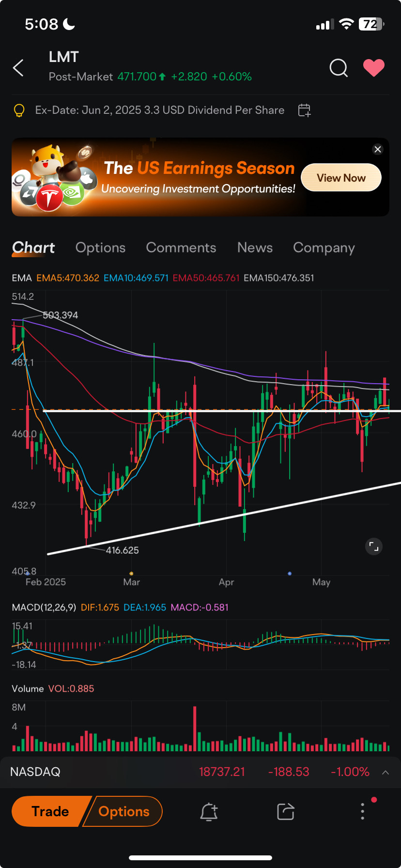Tap the Post-Market change +2.820
The width and height of the screenshot is (401, 868).
coord(189,77)
